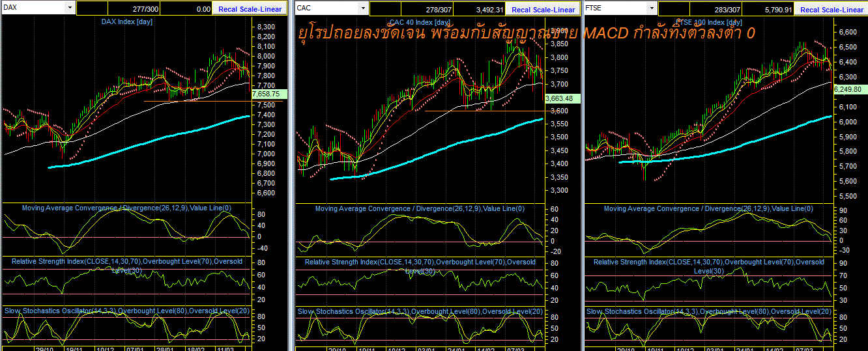Click the 6,600 price axis value on FTSE chart
This screenshot has height=351, width=868.
point(846,32)
